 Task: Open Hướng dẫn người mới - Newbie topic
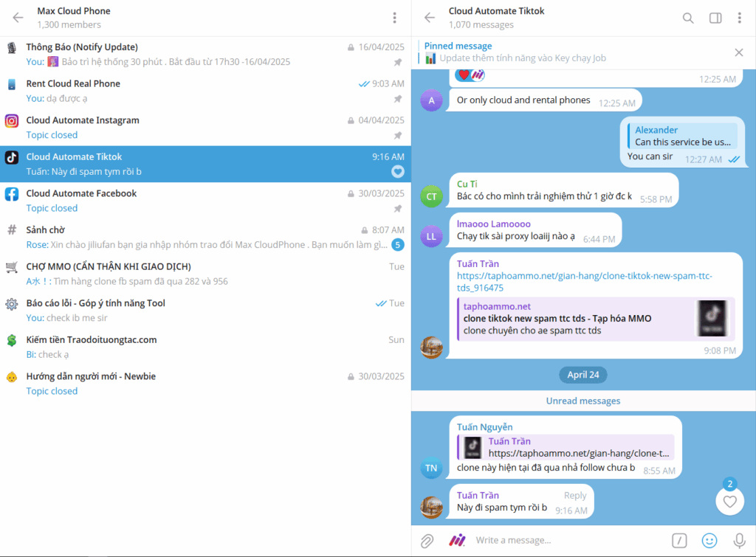click(205, 384)
